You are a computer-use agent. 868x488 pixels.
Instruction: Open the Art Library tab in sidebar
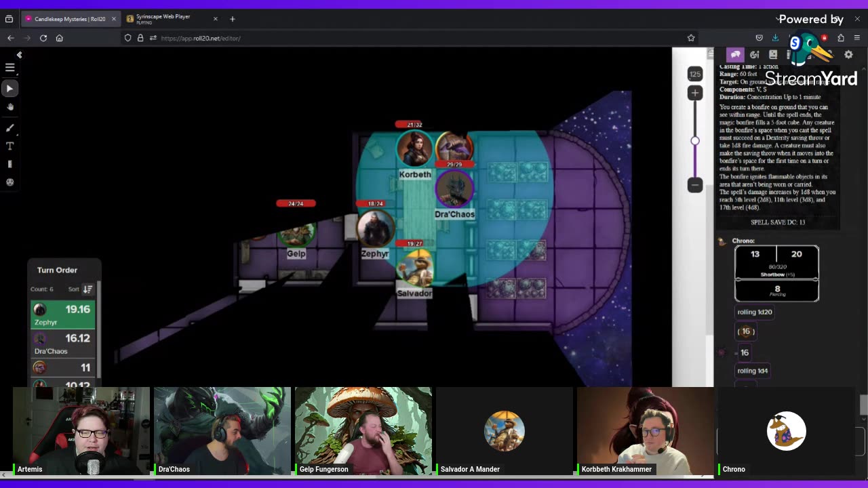pyautogui.click(x=754, y=55)
